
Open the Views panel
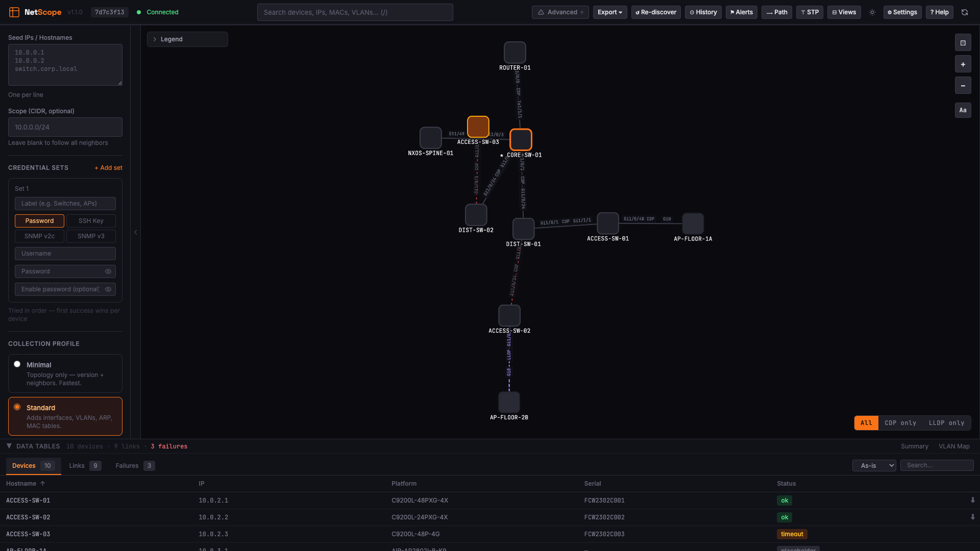pyautogui.click(x=843, y=12)
